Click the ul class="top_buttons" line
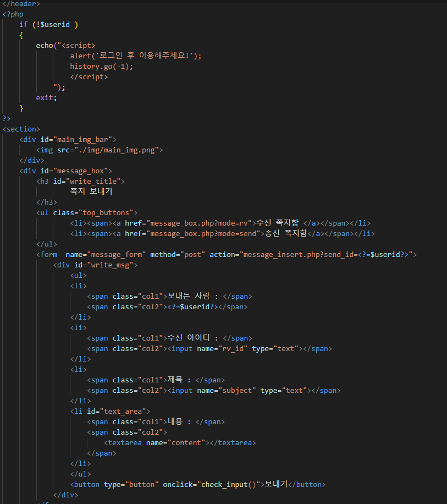This screenshot has height=504, width=447. (x=87, y=212)
